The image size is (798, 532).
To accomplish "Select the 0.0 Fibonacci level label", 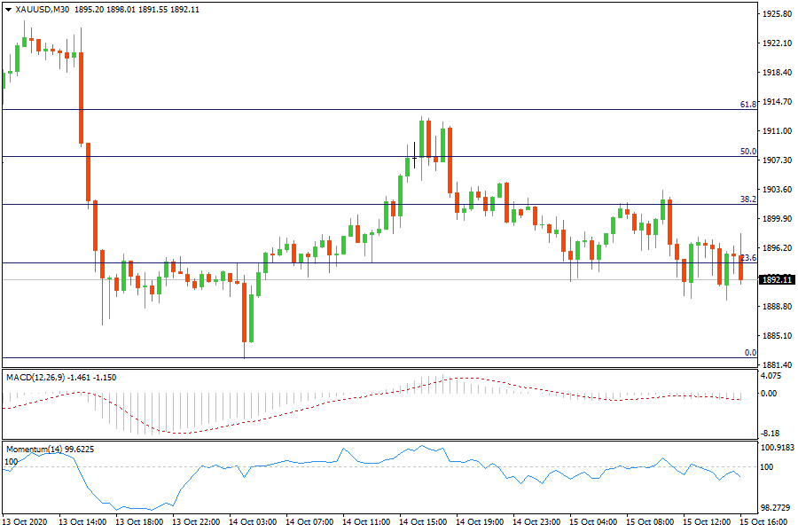I will click(749, 352).
